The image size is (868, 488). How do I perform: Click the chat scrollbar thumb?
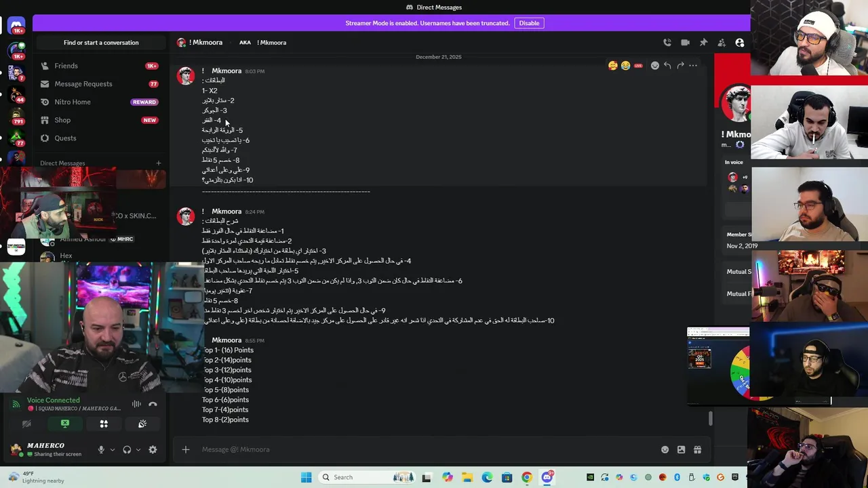pyautogui.click(x=711, y=418)
